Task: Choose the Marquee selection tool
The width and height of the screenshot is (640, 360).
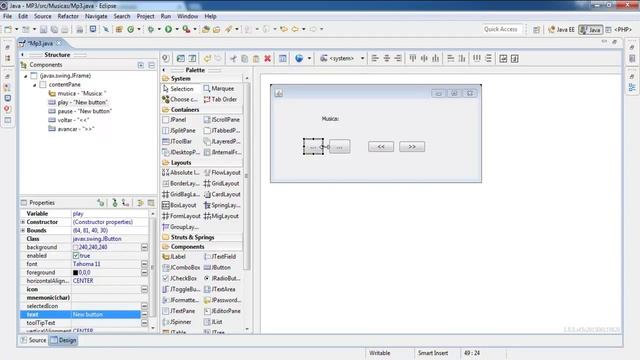Action: click(219, 88)
